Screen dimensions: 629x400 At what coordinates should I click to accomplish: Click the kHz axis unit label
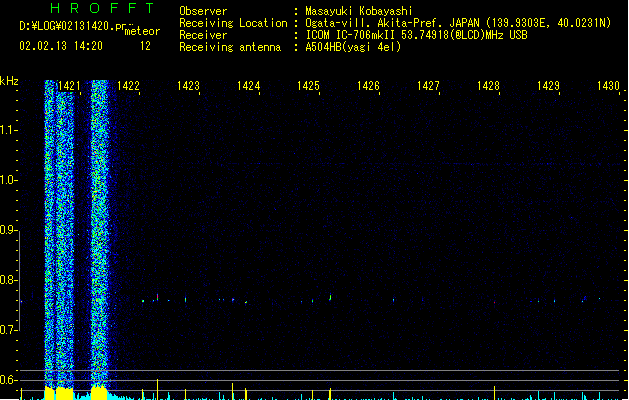9,81
